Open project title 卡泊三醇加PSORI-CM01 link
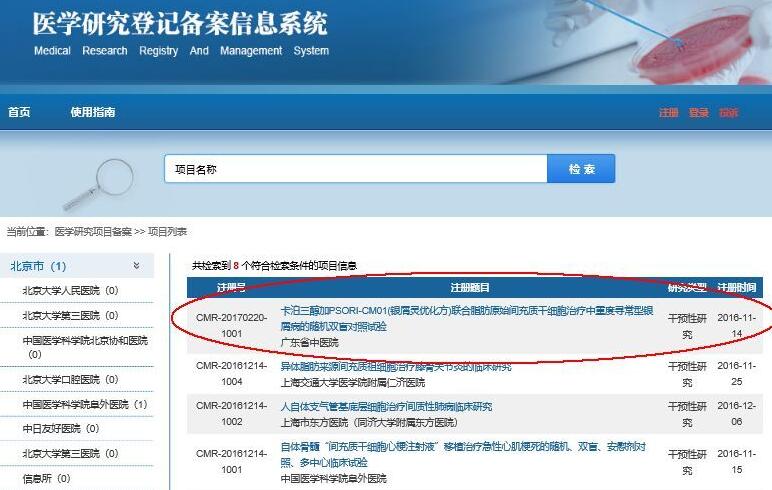 point(467,318)
